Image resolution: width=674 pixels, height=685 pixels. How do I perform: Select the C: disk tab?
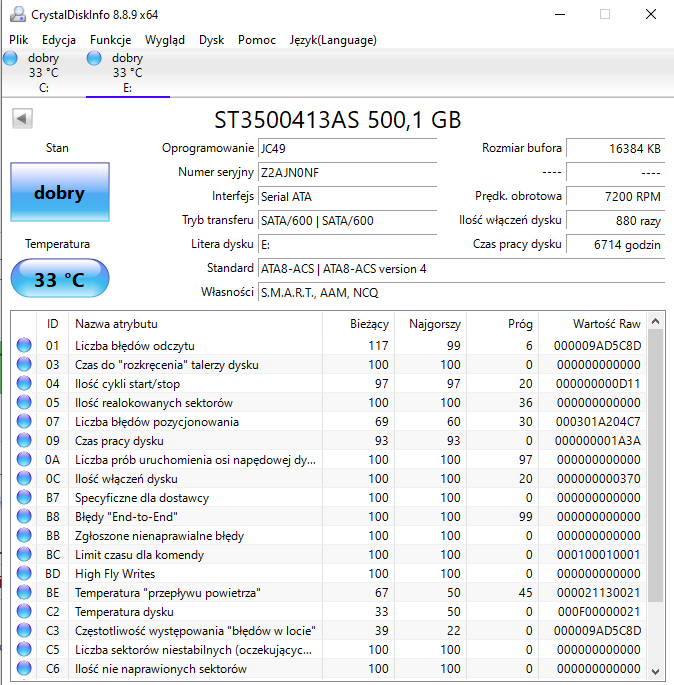point(43,73)
